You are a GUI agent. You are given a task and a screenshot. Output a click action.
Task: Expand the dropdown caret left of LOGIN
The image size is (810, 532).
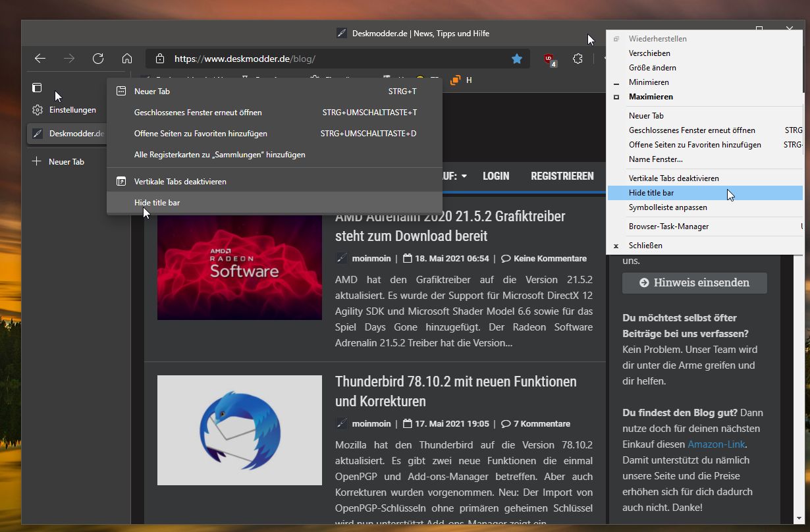point(464,176)
